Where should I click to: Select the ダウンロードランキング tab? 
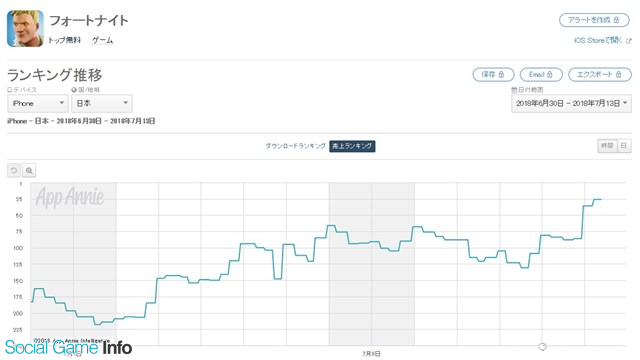point(296,146)
